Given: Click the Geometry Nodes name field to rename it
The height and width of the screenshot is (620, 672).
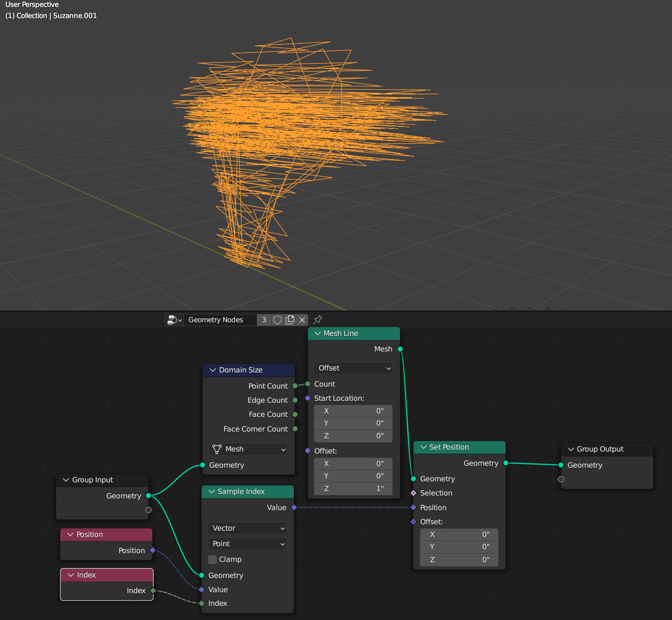Looking at the screenshot, I should 220,319.
